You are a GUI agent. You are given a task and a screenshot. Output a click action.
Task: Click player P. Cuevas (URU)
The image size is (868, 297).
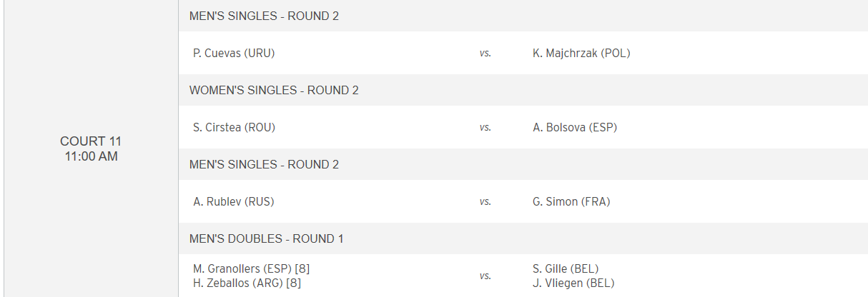click(234, 53)
